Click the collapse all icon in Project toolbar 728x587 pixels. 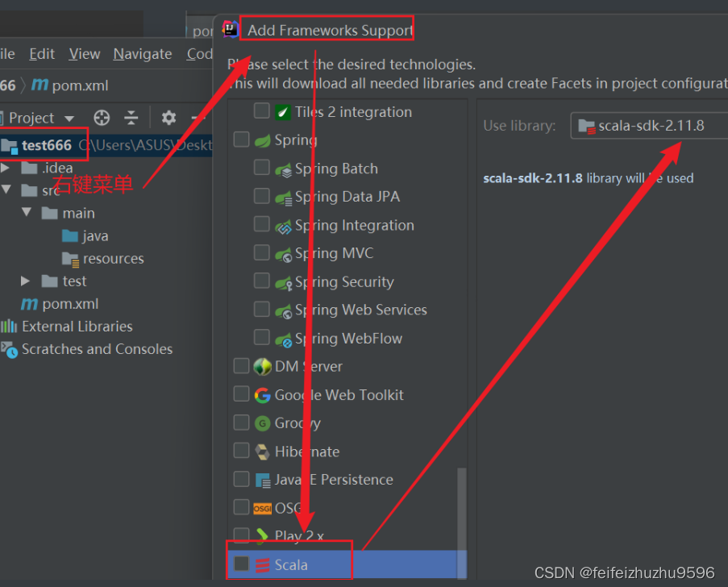pyautogui.click(x=131, y=118)
